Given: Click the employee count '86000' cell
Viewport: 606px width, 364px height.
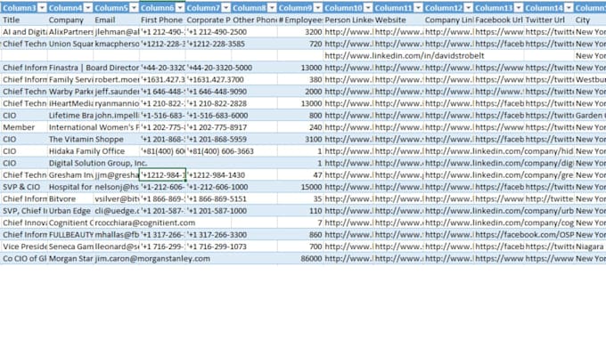Looking at the screenshot, I should [x=300, y=259].
